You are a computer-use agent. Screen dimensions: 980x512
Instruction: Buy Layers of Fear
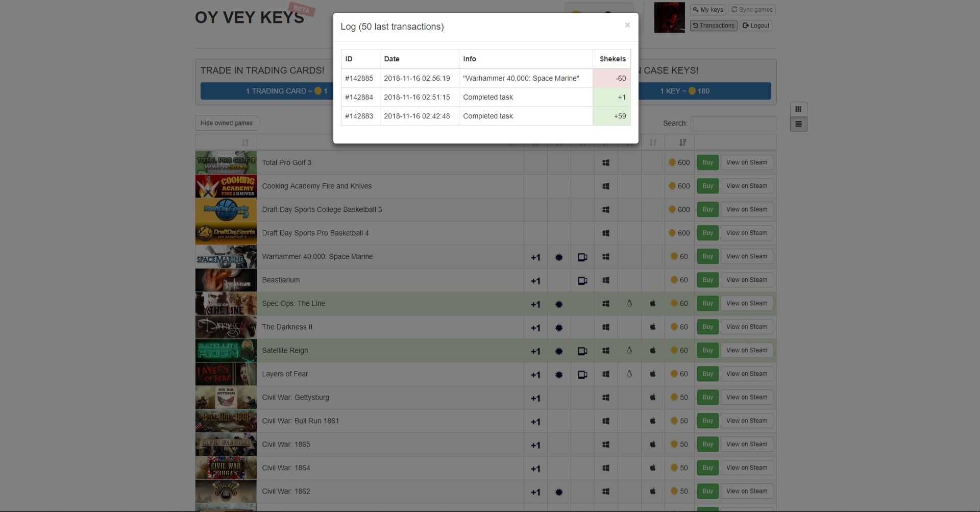tap(707, 374)
